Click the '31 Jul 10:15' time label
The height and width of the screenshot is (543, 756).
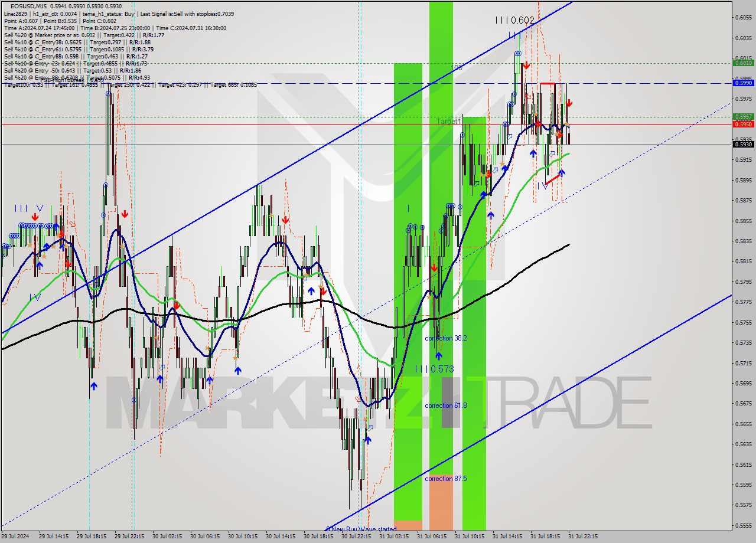[471, 537]
